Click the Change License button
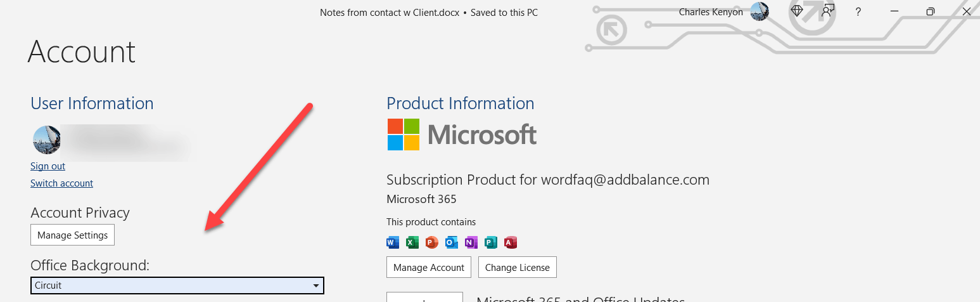This screenshot has width=980, height=302. coord(518,267)
